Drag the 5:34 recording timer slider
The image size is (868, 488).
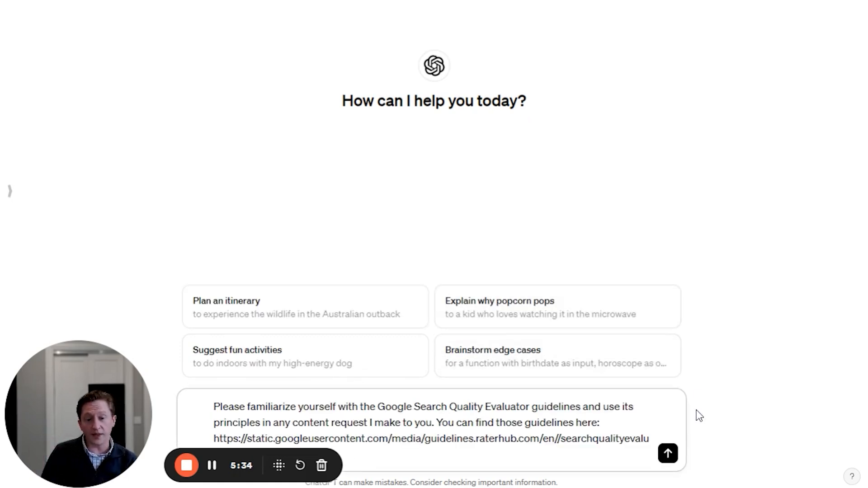241,465
